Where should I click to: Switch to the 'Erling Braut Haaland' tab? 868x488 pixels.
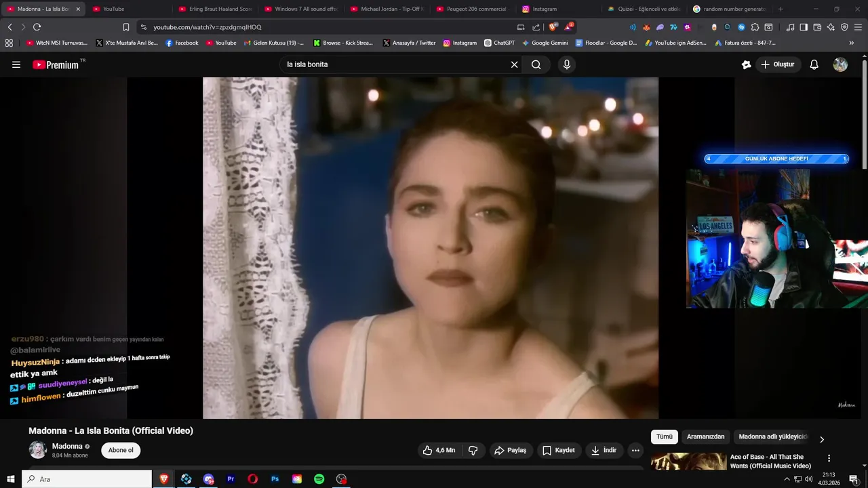point(215,9)
